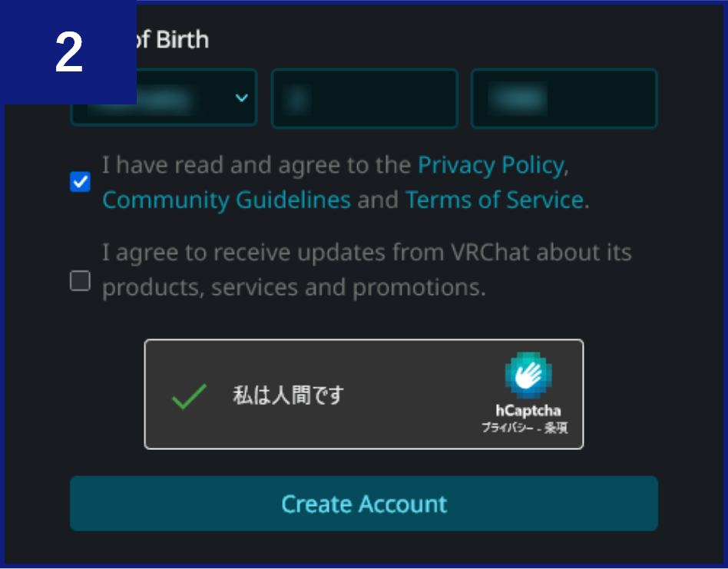The image size is (728, 569).
Task: Enable the VRChat updates checkbox
Action: coord(80,281)
